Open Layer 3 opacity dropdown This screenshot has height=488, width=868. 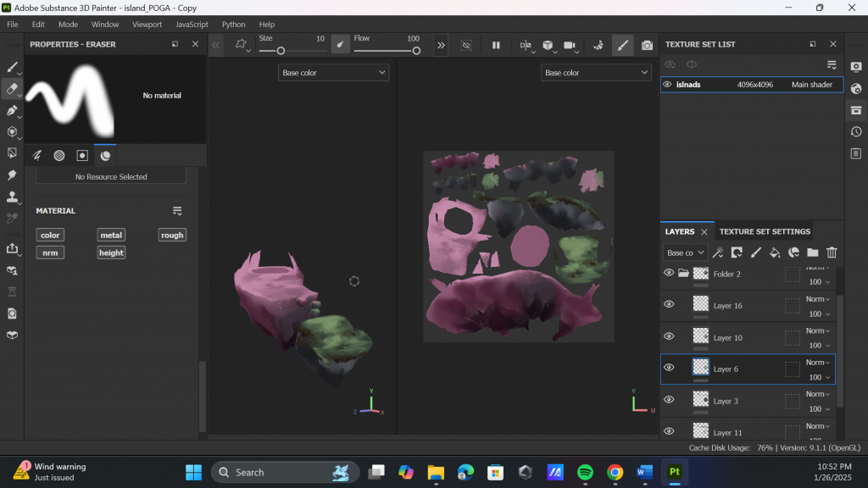pos(820,409)
